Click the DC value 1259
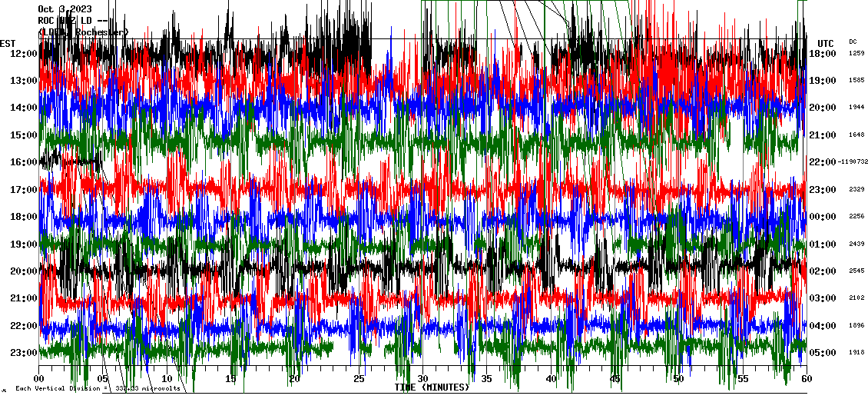The width and height of the screenshot is (868, 399). [856, 54]
